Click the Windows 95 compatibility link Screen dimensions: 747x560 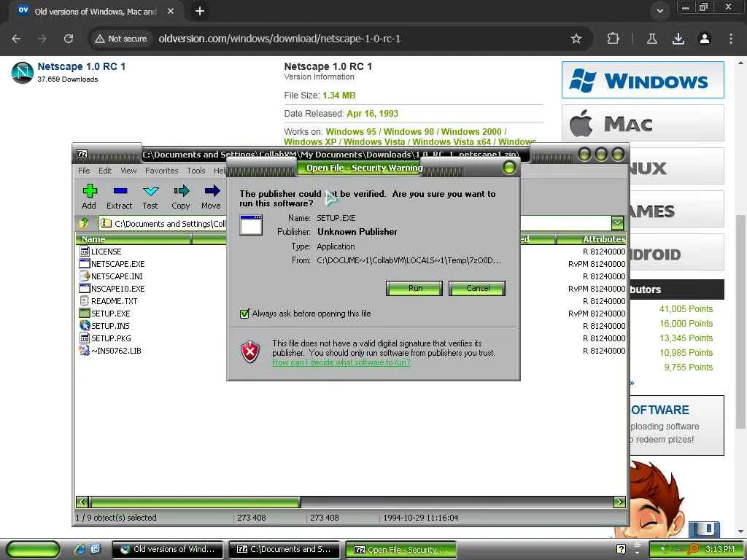tap(351, 131)
